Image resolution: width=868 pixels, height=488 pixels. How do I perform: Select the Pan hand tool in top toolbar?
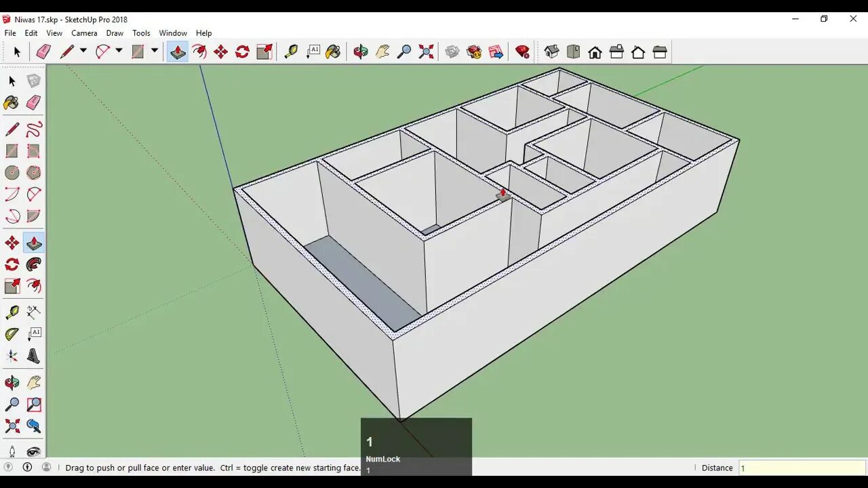point(382,52)
